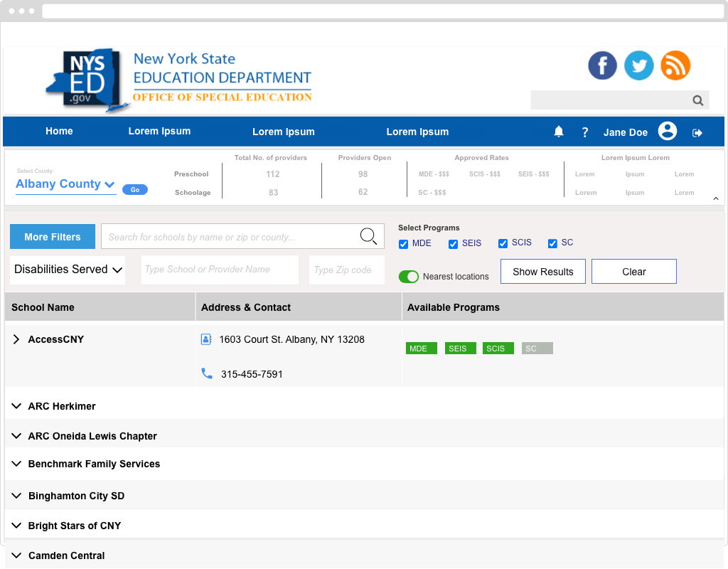Click the Type Zip code field
Viewport: 728px width, 569px height.
347,270
